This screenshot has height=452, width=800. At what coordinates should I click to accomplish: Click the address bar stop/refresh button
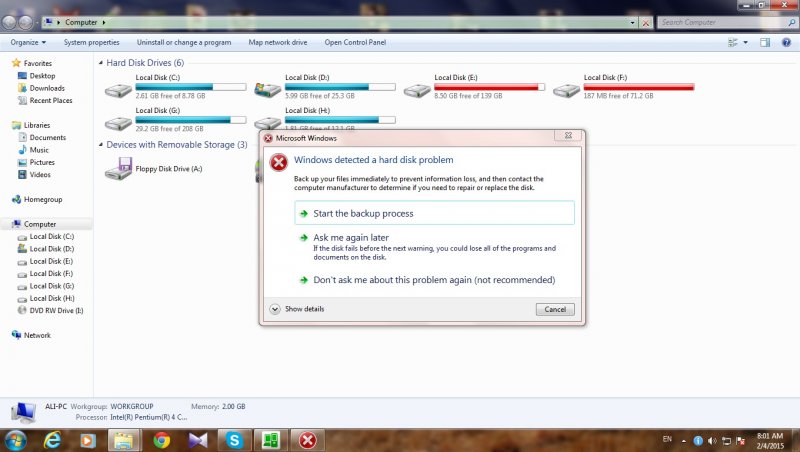[646, 22]
